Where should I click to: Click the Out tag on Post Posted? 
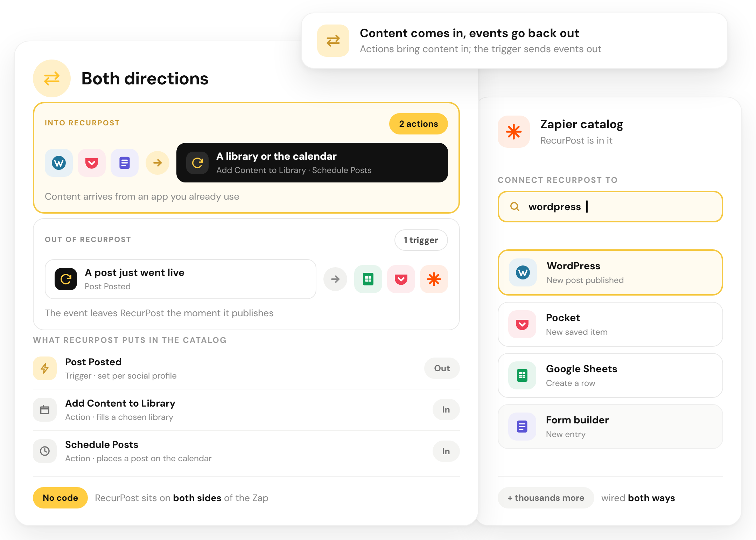442,368
